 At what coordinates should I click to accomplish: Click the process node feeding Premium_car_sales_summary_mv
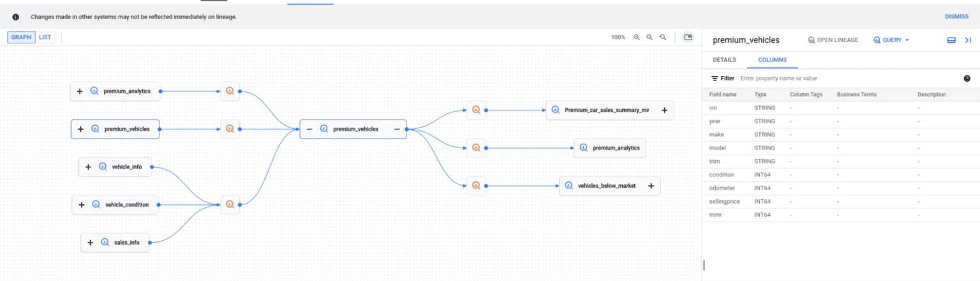click(475, 110)
